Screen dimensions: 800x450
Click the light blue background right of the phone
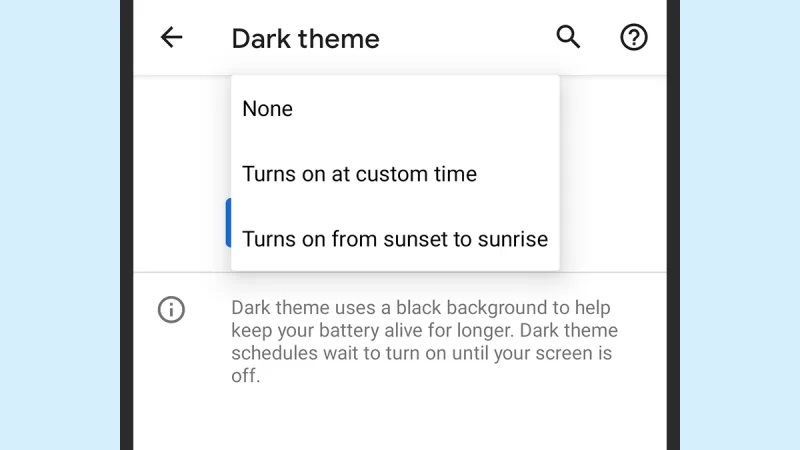click(740, 225)
